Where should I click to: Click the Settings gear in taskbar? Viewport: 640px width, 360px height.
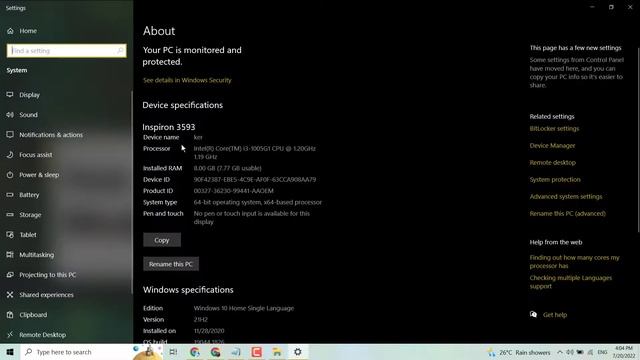point(298,352)
